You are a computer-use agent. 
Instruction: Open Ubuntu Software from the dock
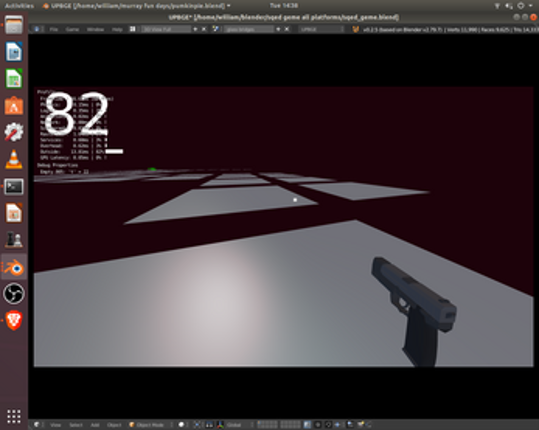(14, 106)
